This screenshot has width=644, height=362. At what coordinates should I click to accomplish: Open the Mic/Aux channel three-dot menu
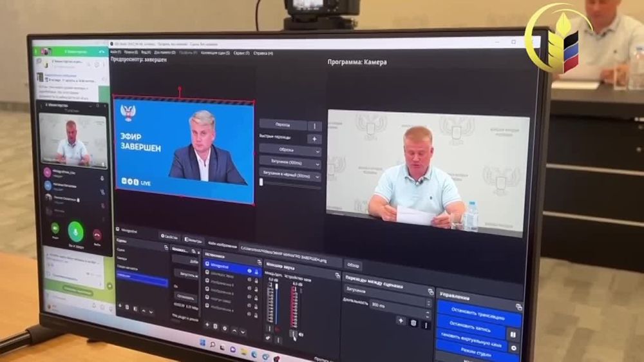[269, 329]
